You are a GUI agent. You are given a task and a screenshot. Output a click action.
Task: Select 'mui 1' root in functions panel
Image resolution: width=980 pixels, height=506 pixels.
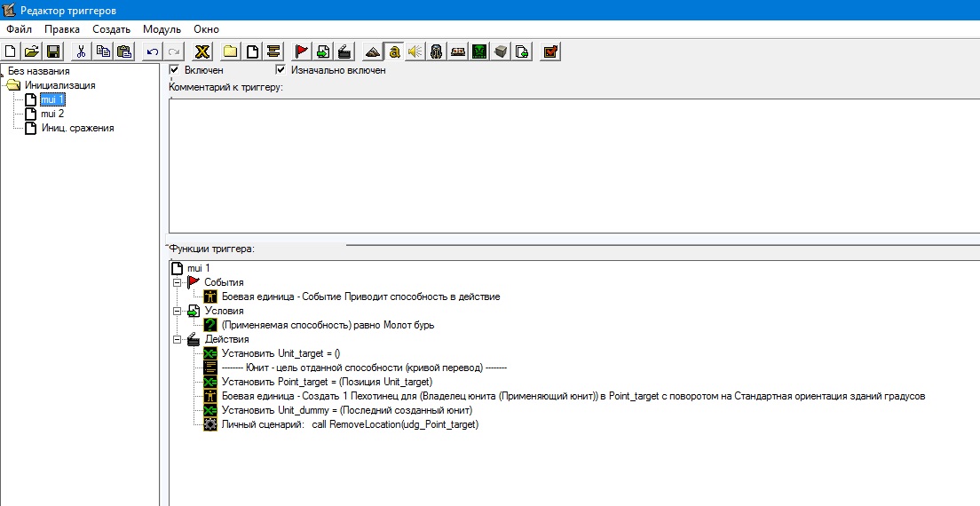(x=199, y=268)
